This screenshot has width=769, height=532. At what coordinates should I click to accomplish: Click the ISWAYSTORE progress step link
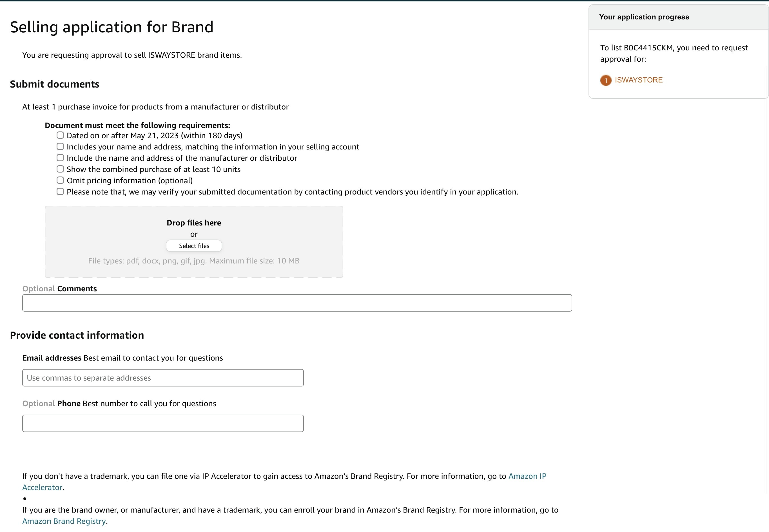(x=639, y=80)
